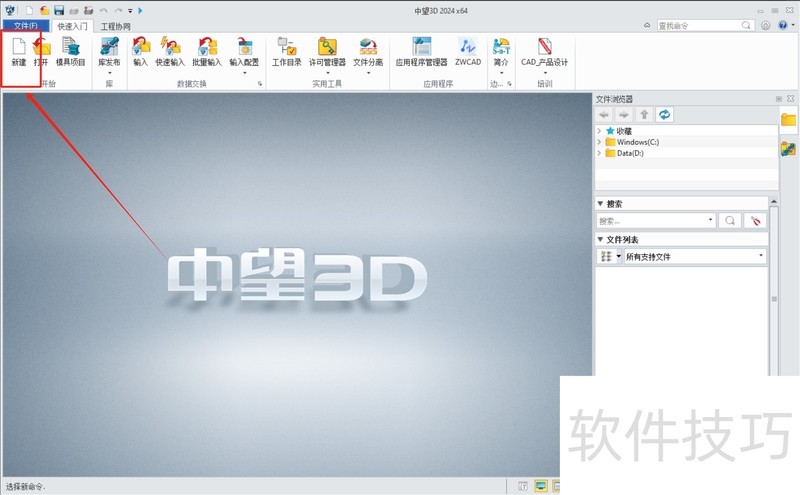Expand the quick access toolbar customize dropdown
Image resolution: width=800 pixels, height=495 pixels.
[130, 11]
